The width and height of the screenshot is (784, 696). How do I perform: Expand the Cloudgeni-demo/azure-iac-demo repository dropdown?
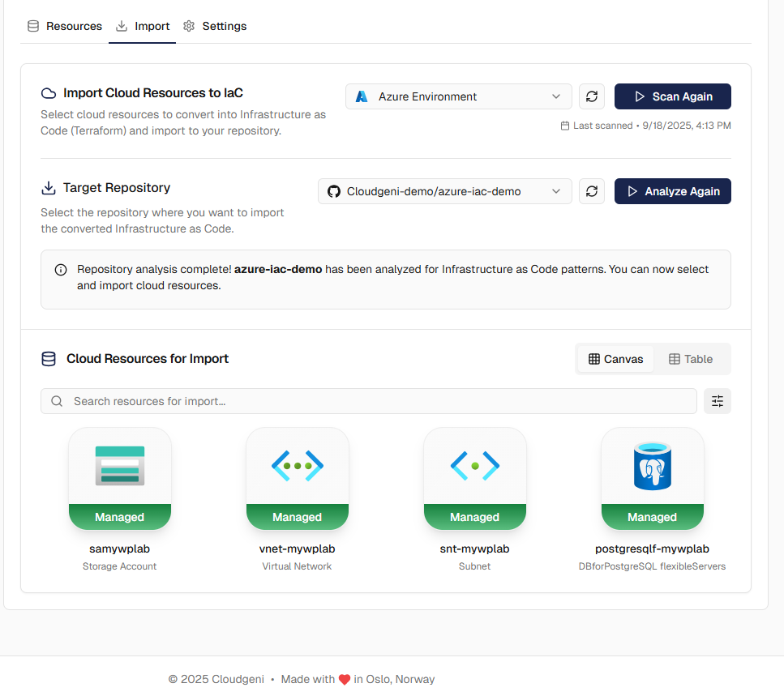pyautogui.click(x=444, y=191)
